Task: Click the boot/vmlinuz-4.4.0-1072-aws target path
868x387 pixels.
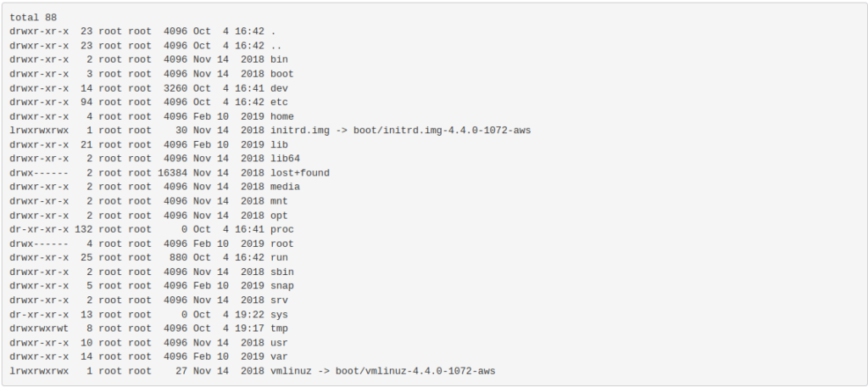Action: 415,372
